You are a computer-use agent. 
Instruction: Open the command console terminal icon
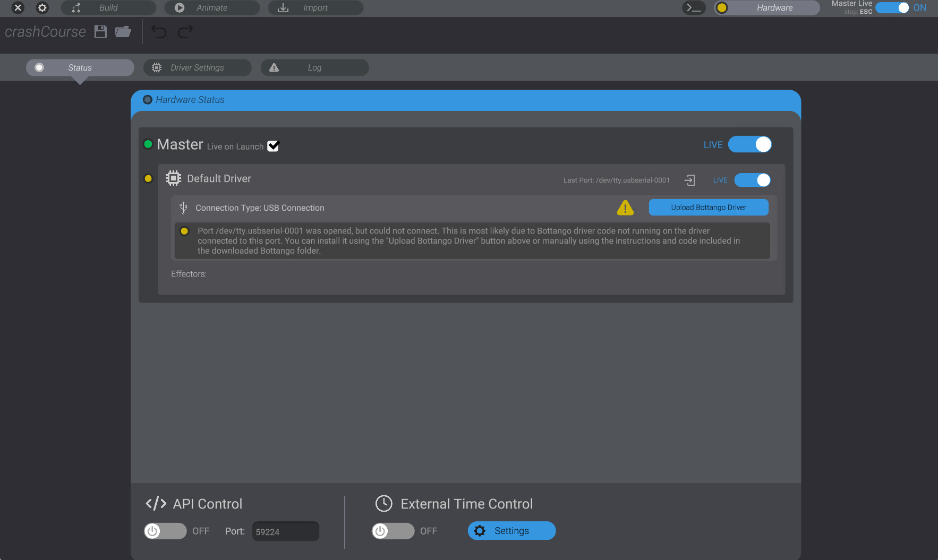694,7
